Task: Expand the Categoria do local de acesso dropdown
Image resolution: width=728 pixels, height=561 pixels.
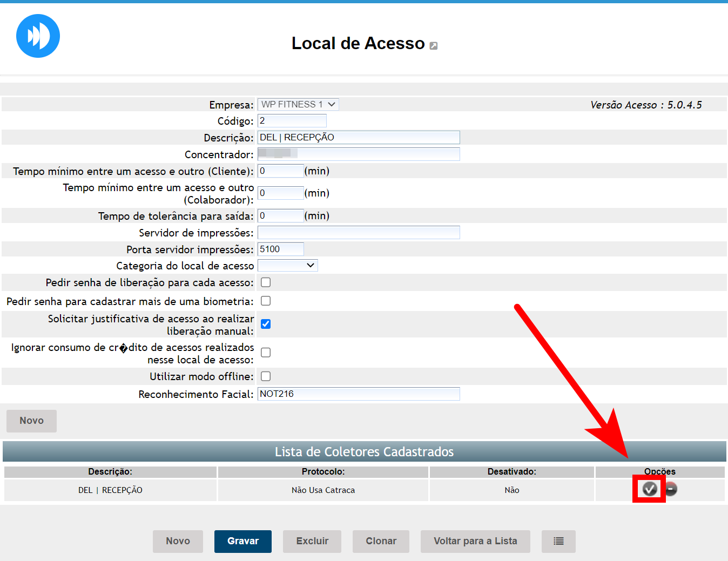Action: click(287, 265)
